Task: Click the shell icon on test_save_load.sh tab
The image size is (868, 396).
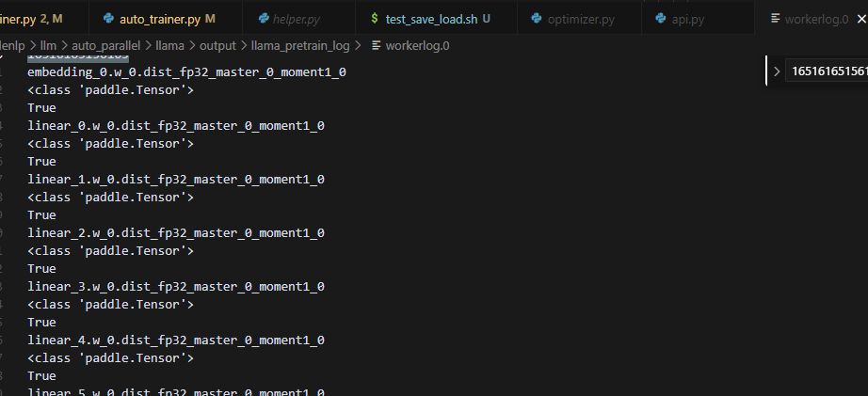Action: (377, 19)
